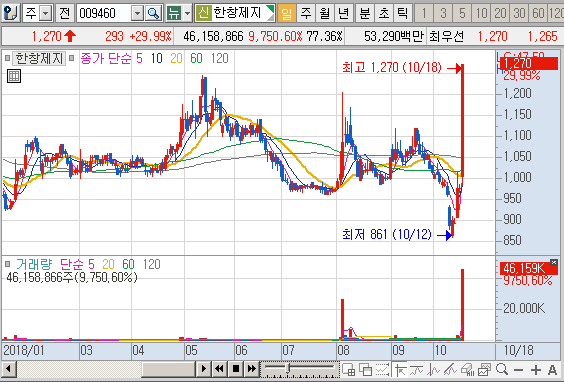Click the blue 10 moving average legend
Viewport: 564px width, 382px height.
[157, 58]
